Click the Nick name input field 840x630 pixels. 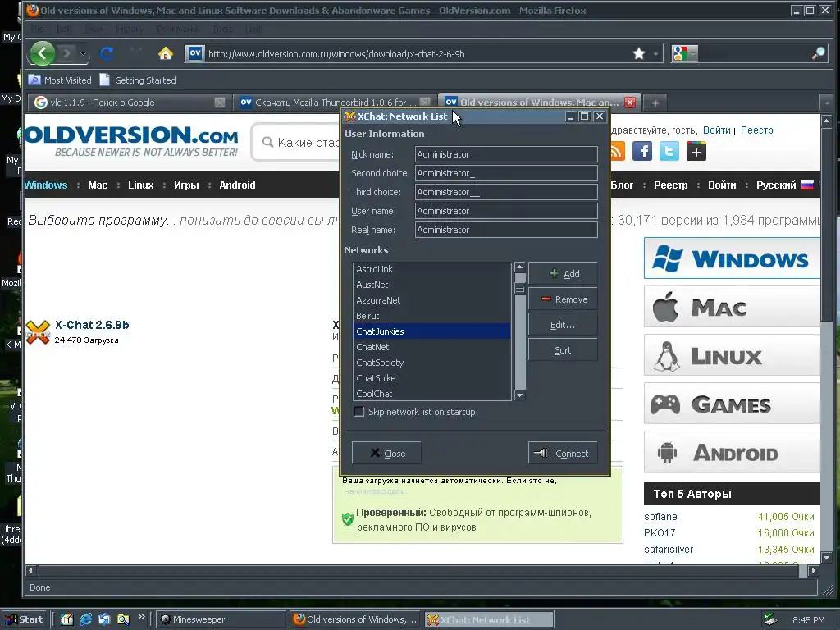[x=506, y=154]
